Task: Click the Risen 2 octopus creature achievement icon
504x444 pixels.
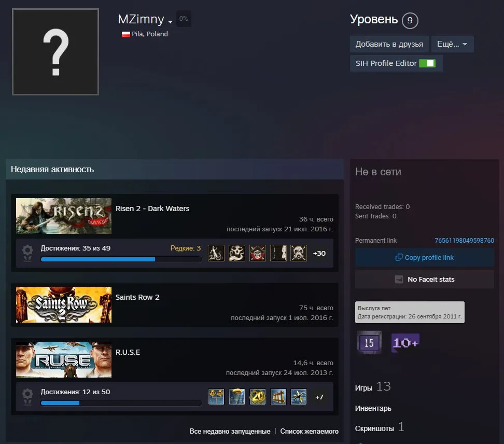Action: coord(216,253)
